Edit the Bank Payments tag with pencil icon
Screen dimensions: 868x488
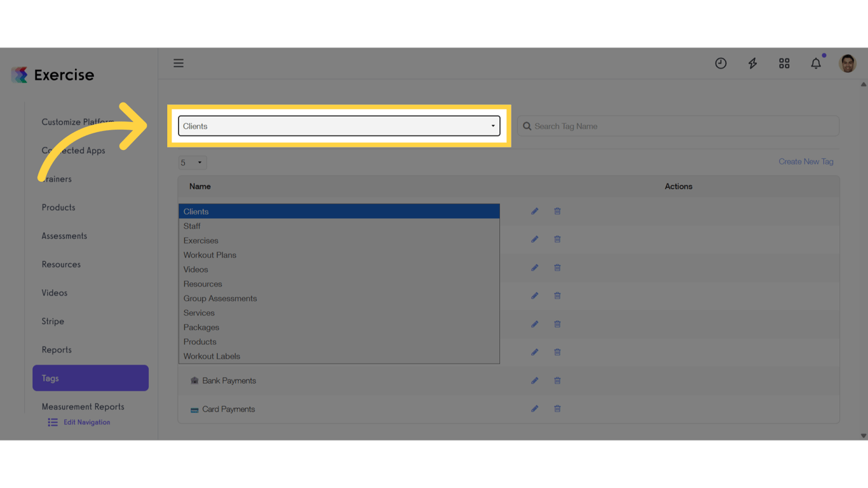(x=534, y=380)
